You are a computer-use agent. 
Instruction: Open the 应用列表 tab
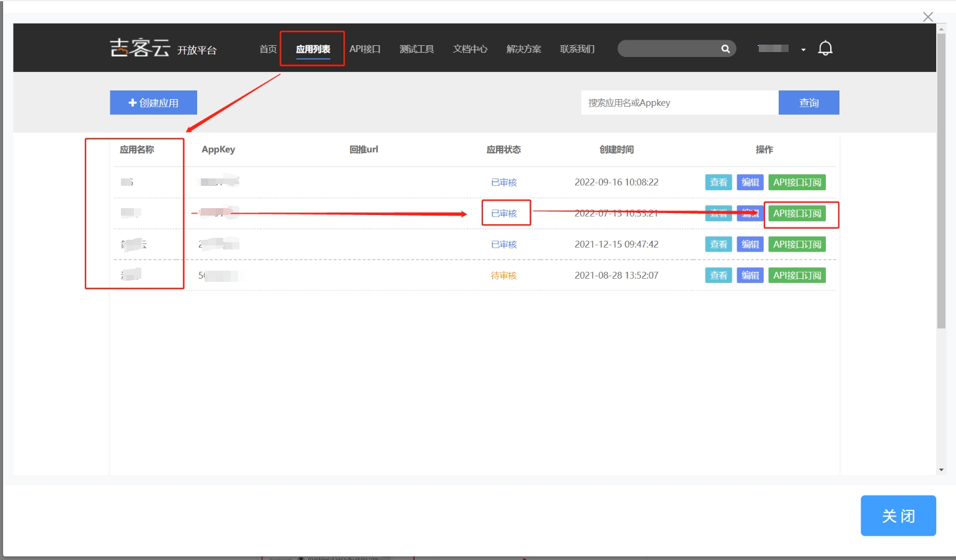point(312,49)
